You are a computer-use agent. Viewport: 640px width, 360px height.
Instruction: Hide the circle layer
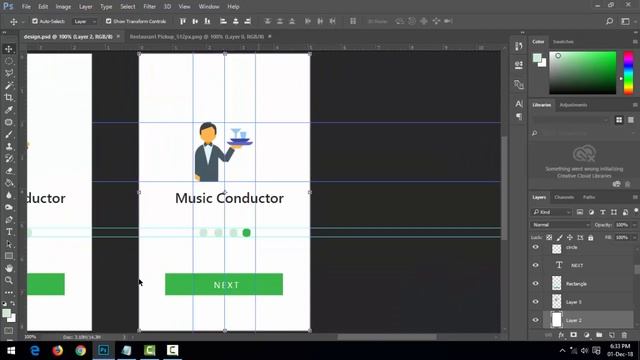click(536, 247)
